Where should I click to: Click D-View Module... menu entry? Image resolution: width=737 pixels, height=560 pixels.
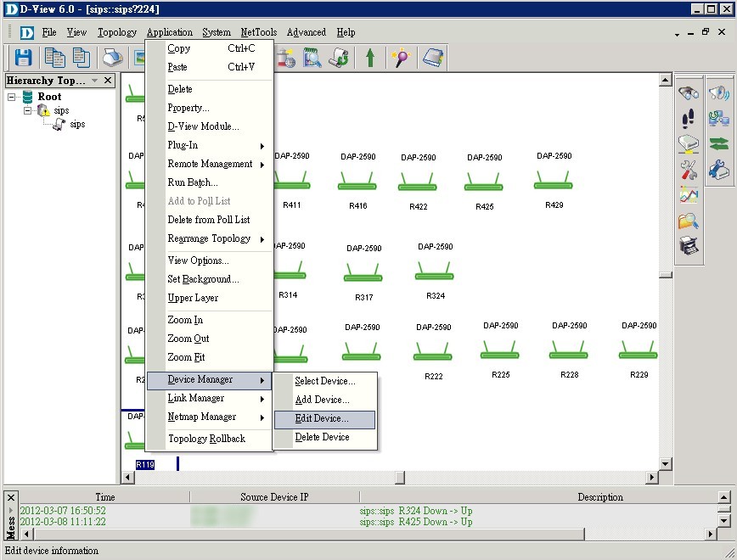209,126
